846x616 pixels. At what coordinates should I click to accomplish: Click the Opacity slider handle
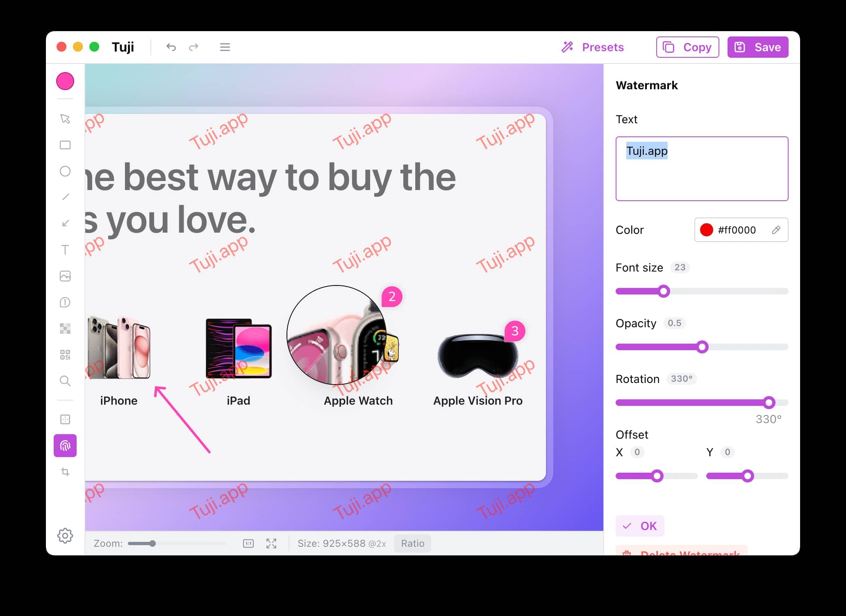coord(702,347)
